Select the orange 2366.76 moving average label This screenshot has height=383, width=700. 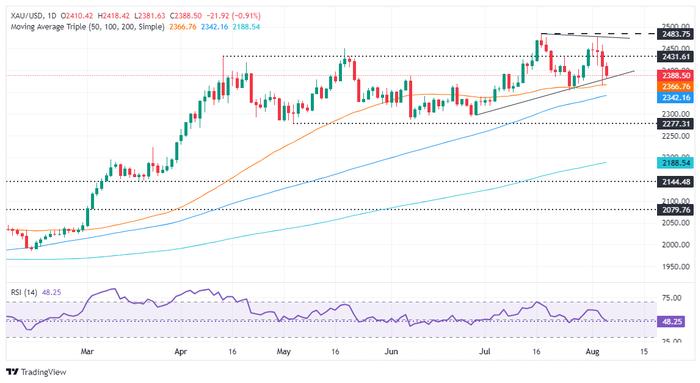[x=675, y=87]
